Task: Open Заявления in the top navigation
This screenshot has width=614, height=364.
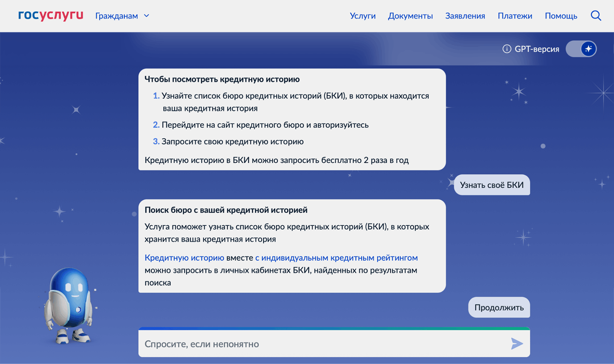Action: 465,16
